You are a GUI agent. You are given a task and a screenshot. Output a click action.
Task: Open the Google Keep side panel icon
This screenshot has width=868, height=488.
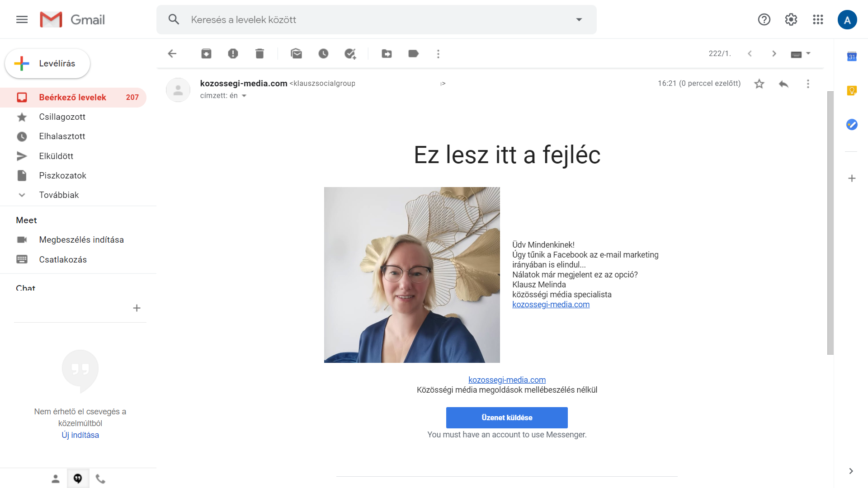[852, 90]
